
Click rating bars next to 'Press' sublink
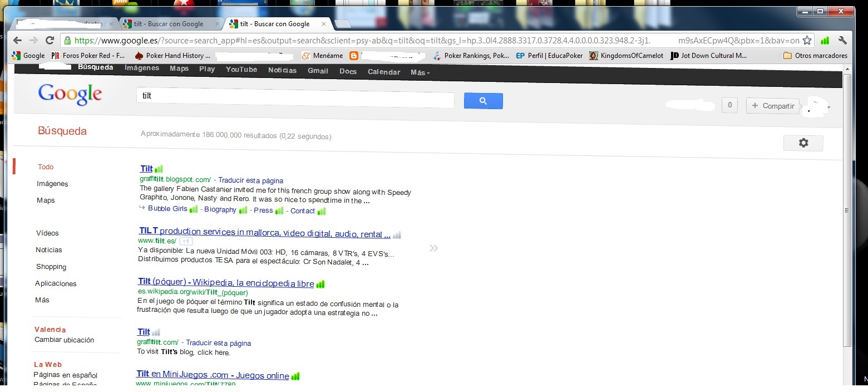coord(279,210)
